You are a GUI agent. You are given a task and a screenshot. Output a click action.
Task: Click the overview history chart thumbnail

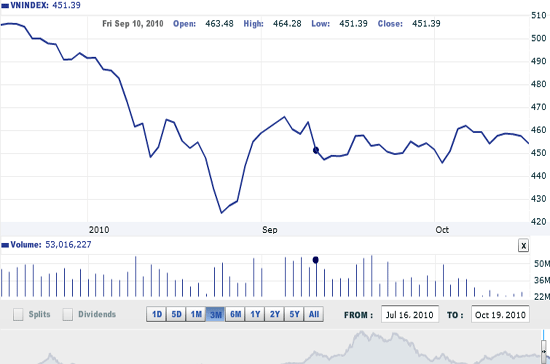click(x=270, y=347)
